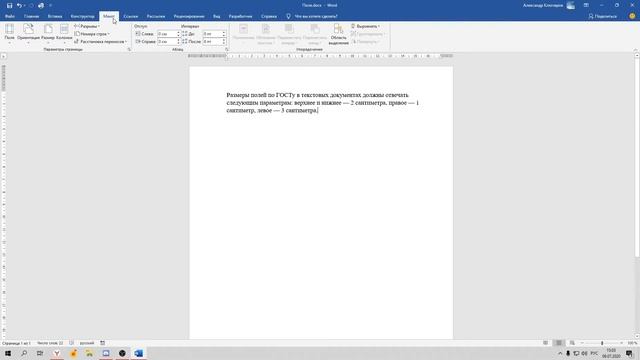Open the Размер (page size) menu
This screenshot has height=360, width=640.
pyautogui.click(x=48, y=33)
